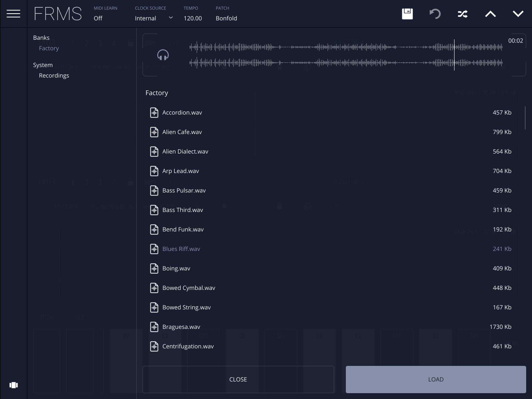The width and height of the screenshot is (532, 399).
Task: Click the carousel icon at bottom left
Action: tap(13, 385)
